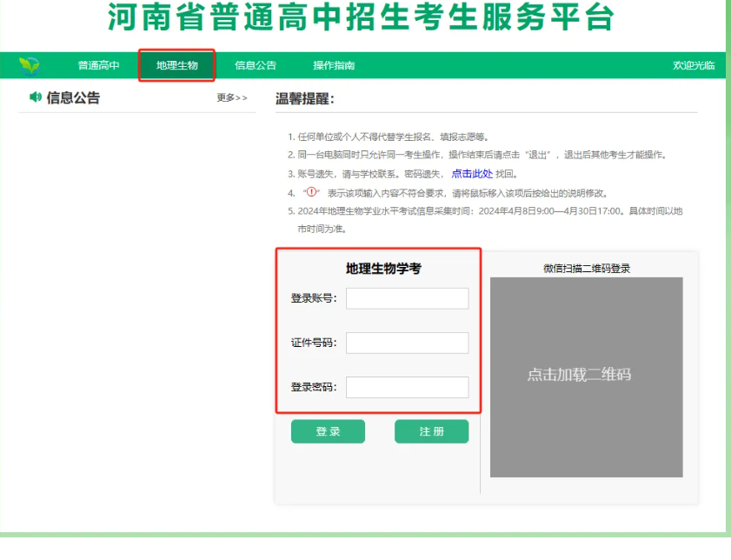The height and width of the screenshot is (560, 731).
Task: Click the 河南省普通高中招生考生服务平台 page title
Action: pos(361,18)
